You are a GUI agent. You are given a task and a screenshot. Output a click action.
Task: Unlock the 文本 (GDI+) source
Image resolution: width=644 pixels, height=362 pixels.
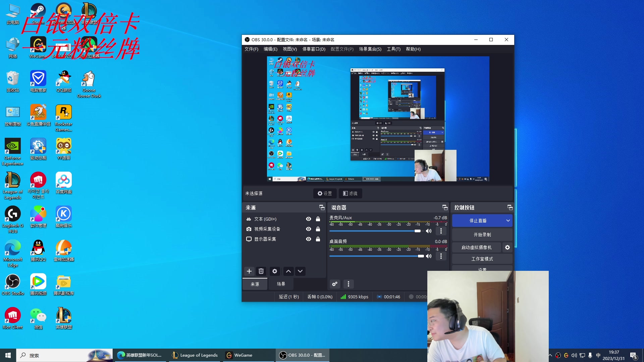coord(318,219)
